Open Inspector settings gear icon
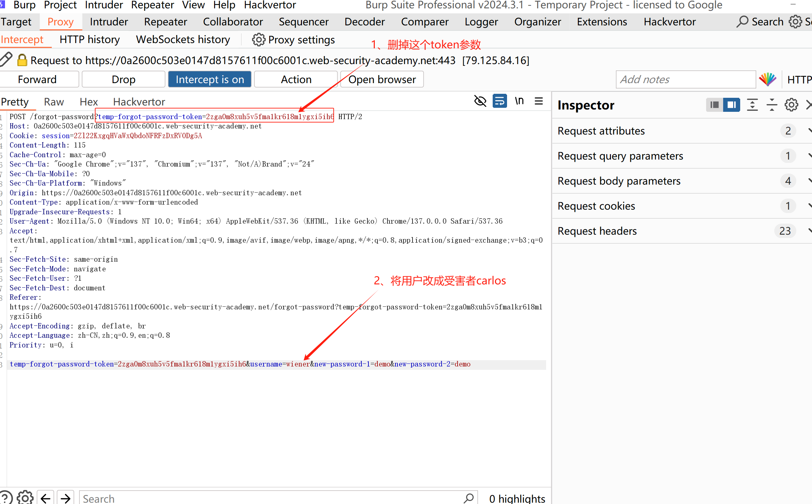This screenshot has height=504, width=812. pos(791,105)
